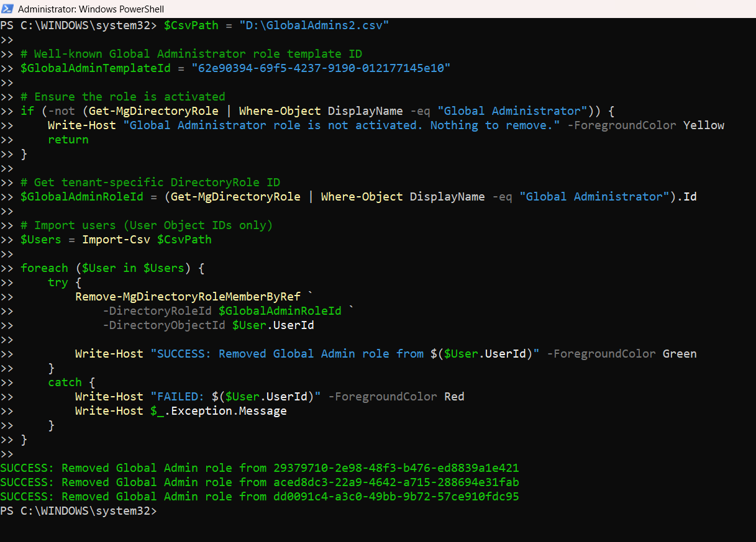Click the $_.Exception.Message expression
Viewport: 756px width, 542px height.
218,411
